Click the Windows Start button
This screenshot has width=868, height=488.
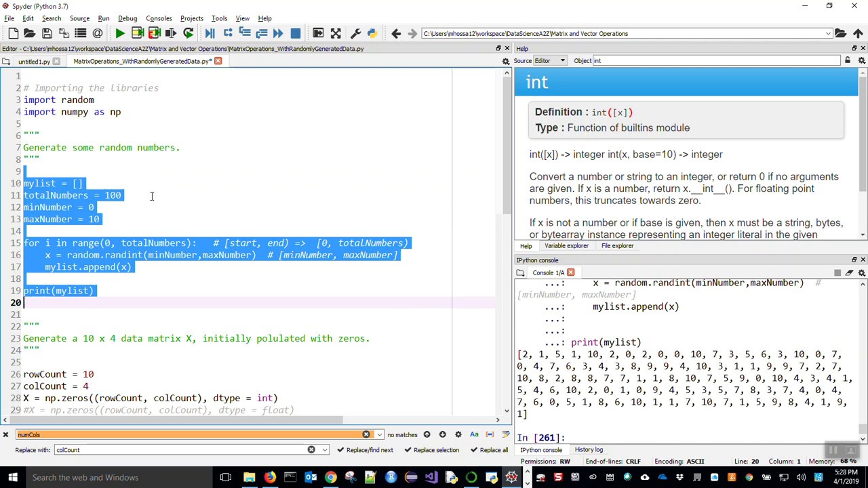coord(12,477)
